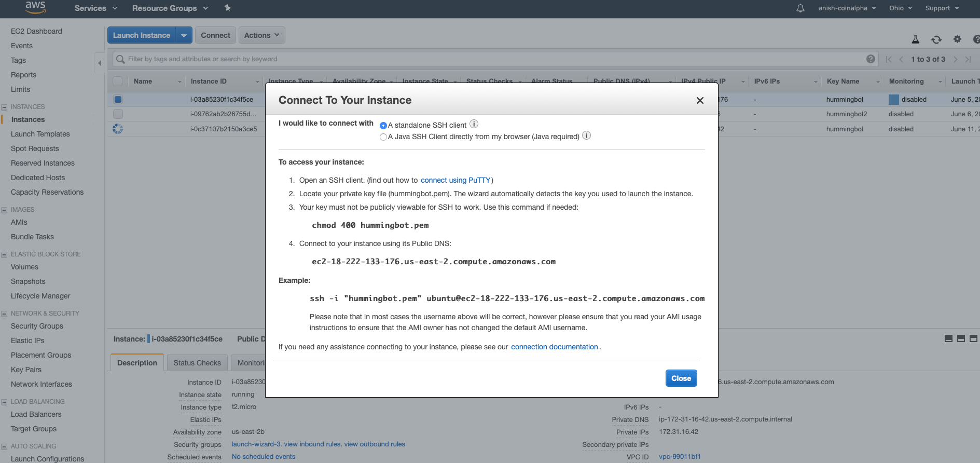The width and height of the screenshot is (980, 463).
Task: Go to next page of results
Action: point(956,59)
